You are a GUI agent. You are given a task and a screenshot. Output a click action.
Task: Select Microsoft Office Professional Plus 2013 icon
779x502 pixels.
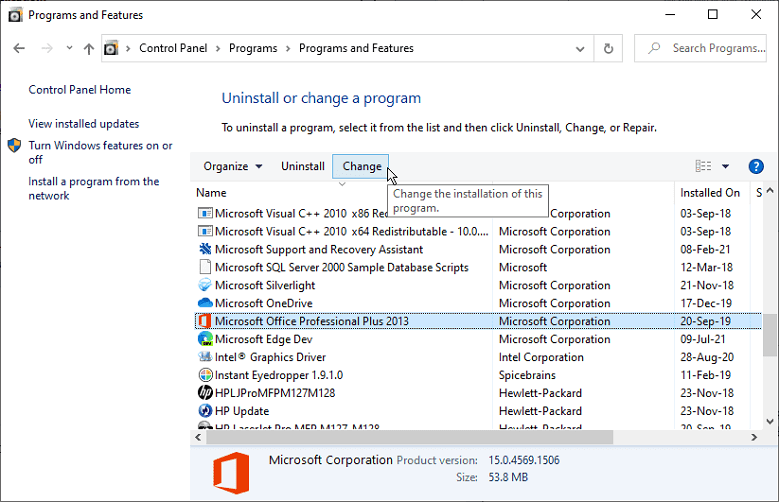[205, 321]
